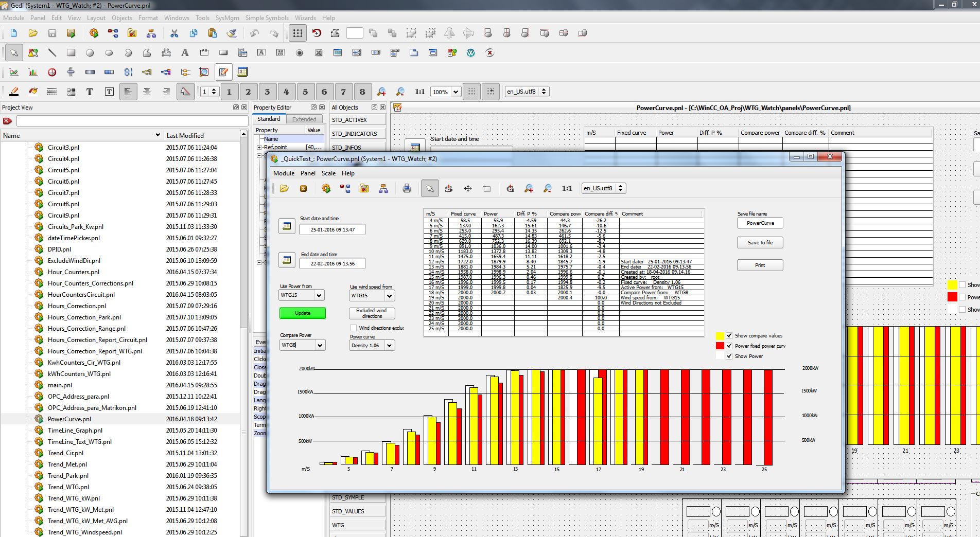Image resolution: width=980 pixels, height=537 pixels.
Task: Select PowerCurve.pnl in the Project View
Action: [x=69, y=419]
